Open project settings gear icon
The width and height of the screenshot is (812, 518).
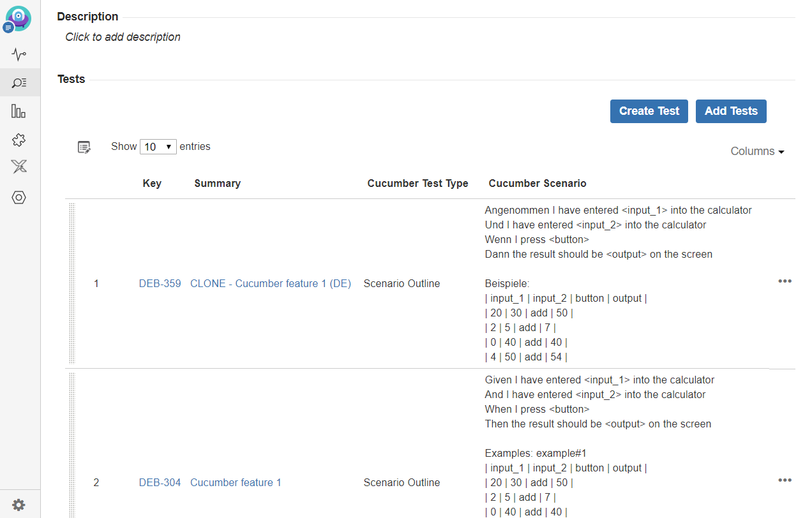pos(19,505)
